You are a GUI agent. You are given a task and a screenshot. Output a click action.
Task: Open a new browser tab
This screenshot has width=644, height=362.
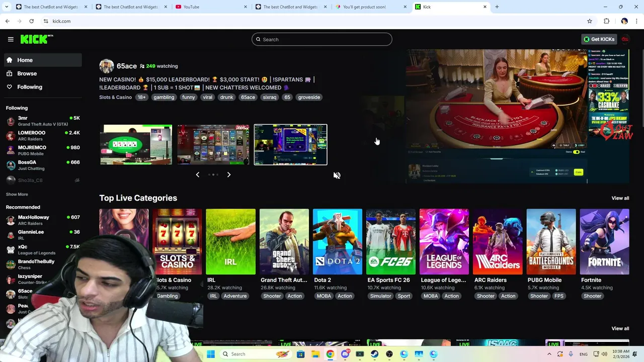(497, 7)
